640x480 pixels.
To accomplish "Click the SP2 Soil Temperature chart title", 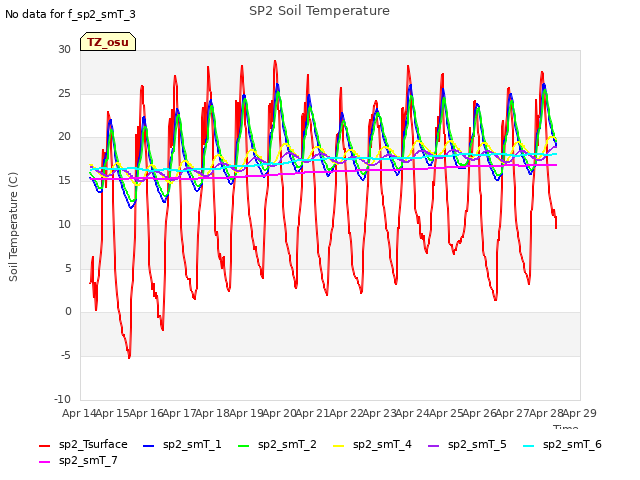I will [319, 11].
